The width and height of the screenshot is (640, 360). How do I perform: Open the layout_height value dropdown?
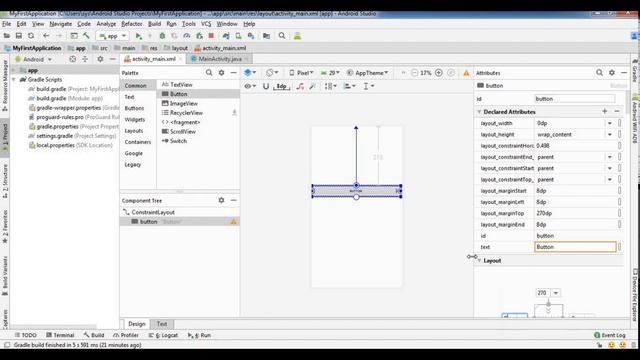[610, 135]
